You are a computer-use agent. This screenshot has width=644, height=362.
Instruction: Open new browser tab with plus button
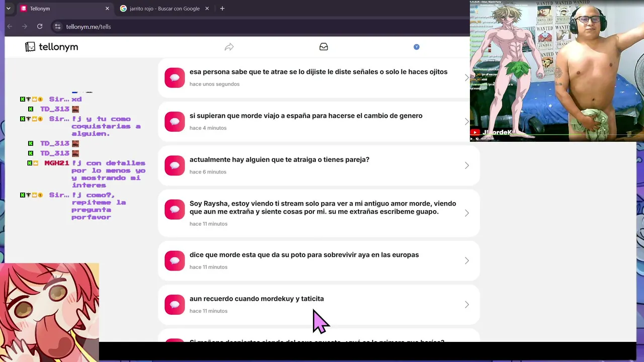(222, 9)
